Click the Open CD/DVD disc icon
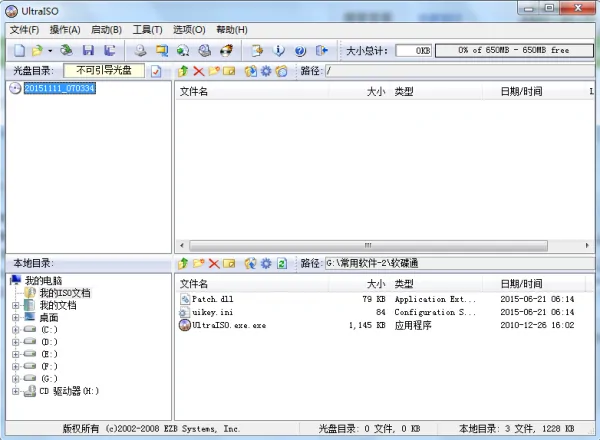Screen dimensions: 600x440 click(x=67, y=50)
